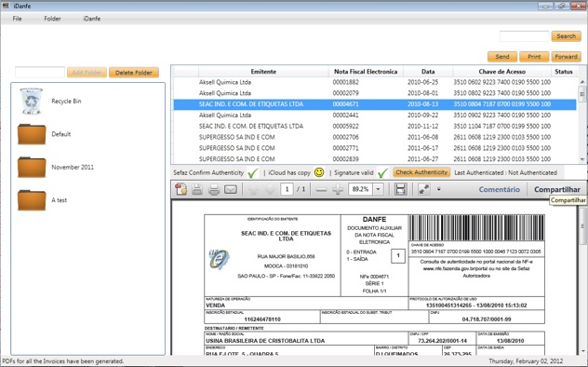The image size is (588, 367).
Task: Switch to the Comentário panel
Action: coord(499,189)
